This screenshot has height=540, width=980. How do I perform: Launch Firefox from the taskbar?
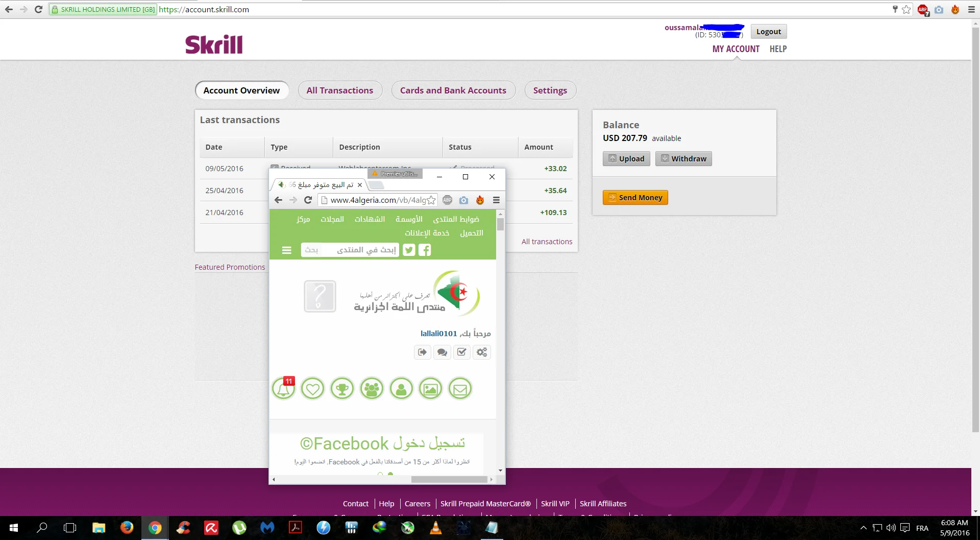(127, 528)
